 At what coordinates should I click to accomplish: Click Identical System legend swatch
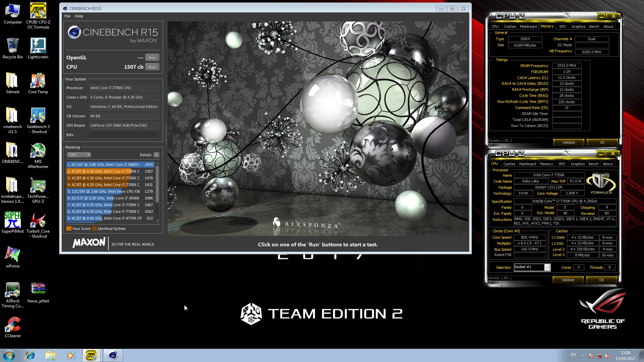tap(94, 229)
